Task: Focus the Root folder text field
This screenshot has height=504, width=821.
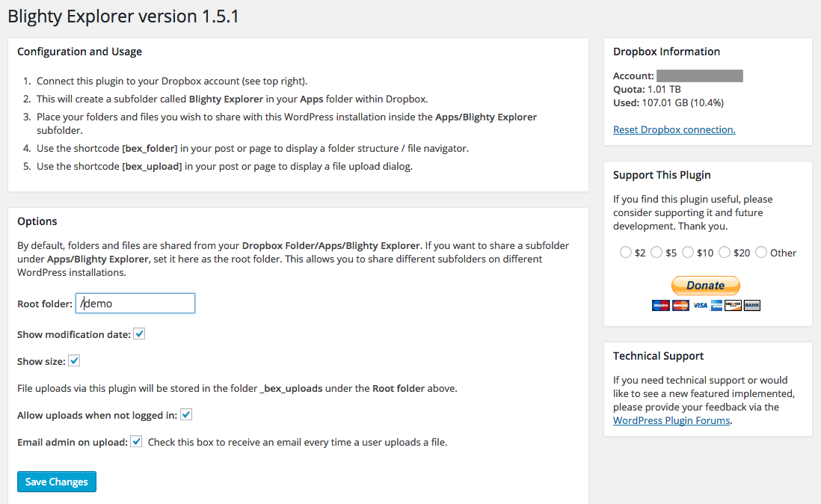Action: (x=135, y=304)
